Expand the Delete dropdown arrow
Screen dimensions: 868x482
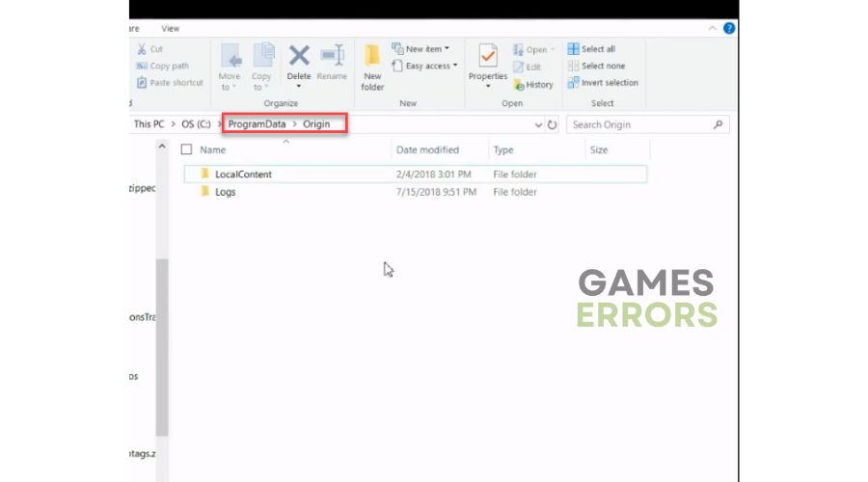pos(299,87)
